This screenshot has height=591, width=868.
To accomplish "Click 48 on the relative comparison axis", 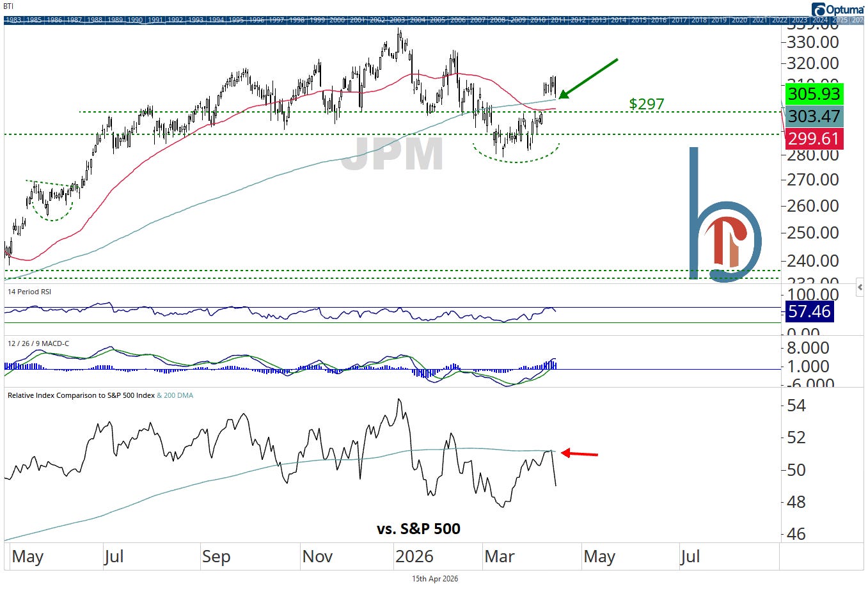I will click(x=796, y=502).
